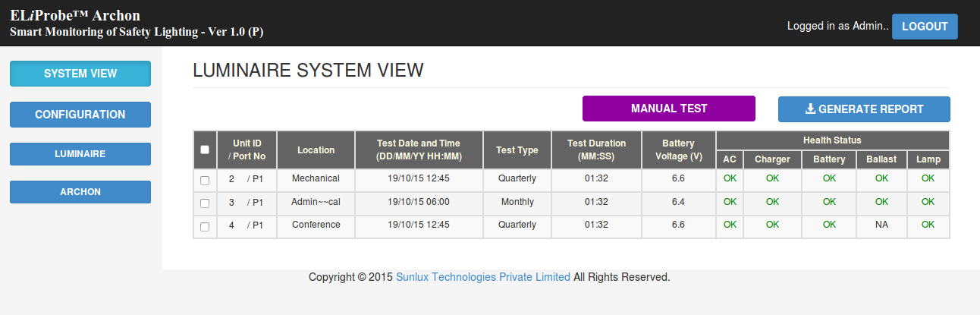This screenshot has width=980, height=315.
Task: Open the LUMINAIRE sidebar item
Action: tap(80, 154)
